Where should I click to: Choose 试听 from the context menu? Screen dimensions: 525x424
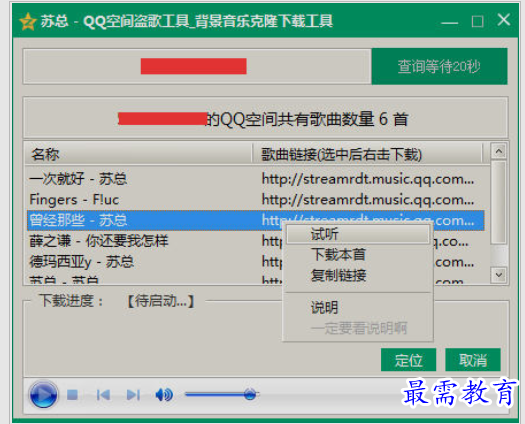(x=358, y=234)
